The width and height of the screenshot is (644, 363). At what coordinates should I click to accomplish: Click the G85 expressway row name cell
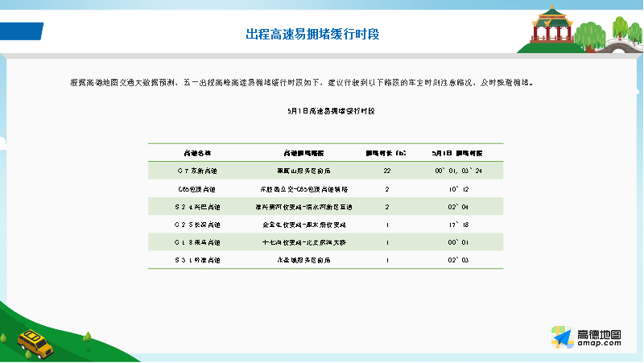(x=197, y=188)
